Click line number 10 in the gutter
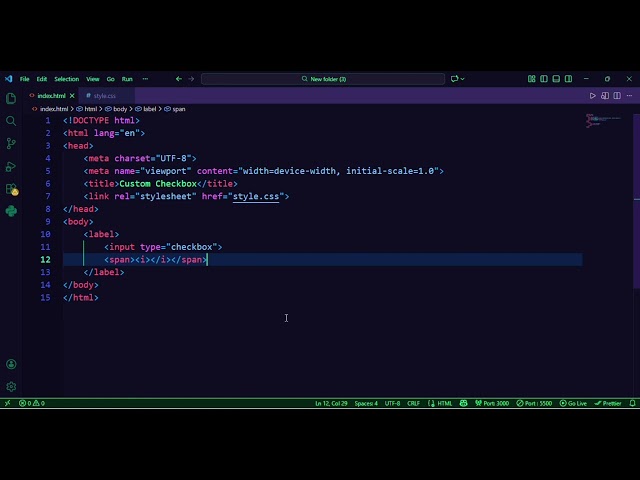The width and height of the screenshot is (640, 480). pos(45,234)
